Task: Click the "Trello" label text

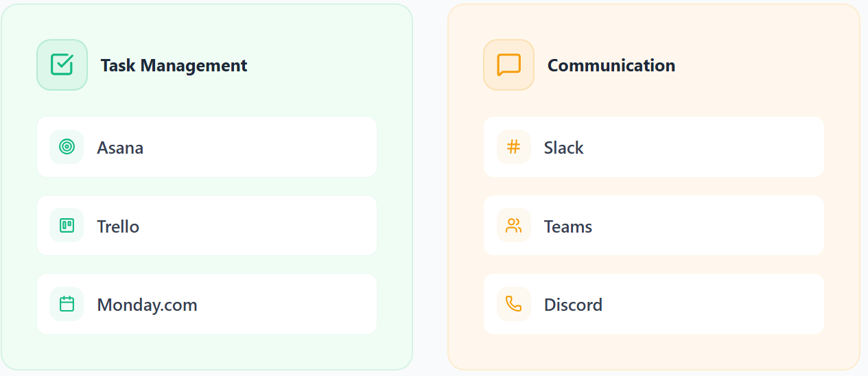Action: pos(118,226)
